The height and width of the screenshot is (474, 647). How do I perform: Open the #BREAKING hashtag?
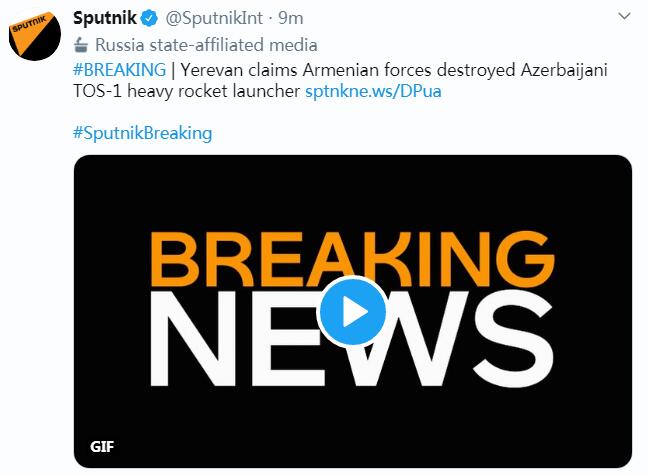coord(120,70)
